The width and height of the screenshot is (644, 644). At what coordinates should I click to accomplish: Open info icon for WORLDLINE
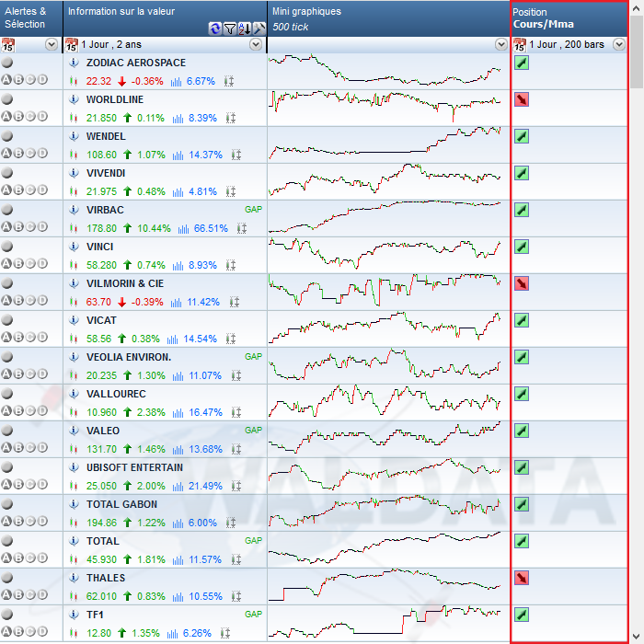click(x=74, y=99)
